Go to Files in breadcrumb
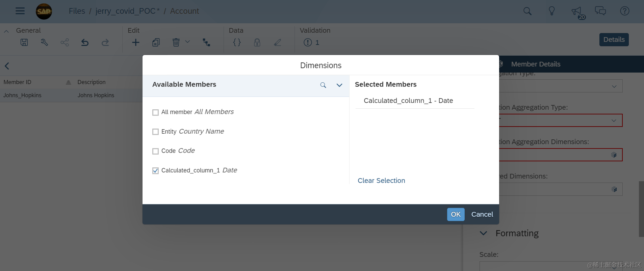644x271 pixels. pyautogui.click(x=77, y=11)
